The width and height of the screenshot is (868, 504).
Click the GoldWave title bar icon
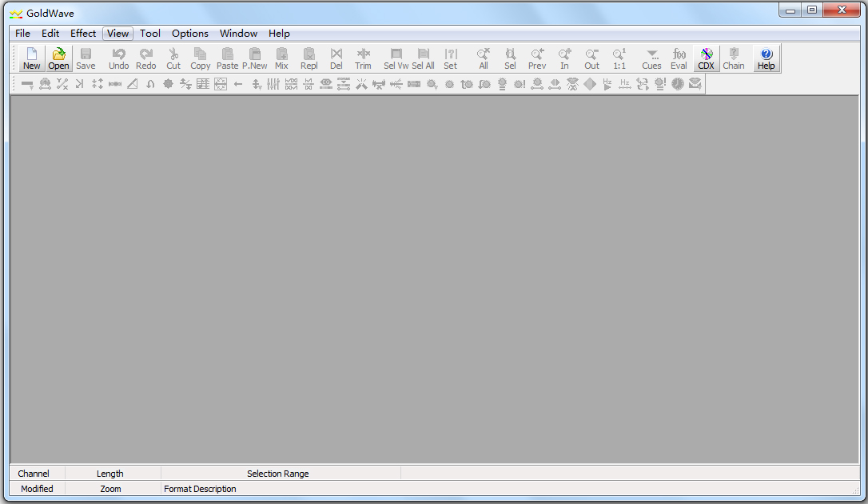pyautogui.click(x=16, y=14)
